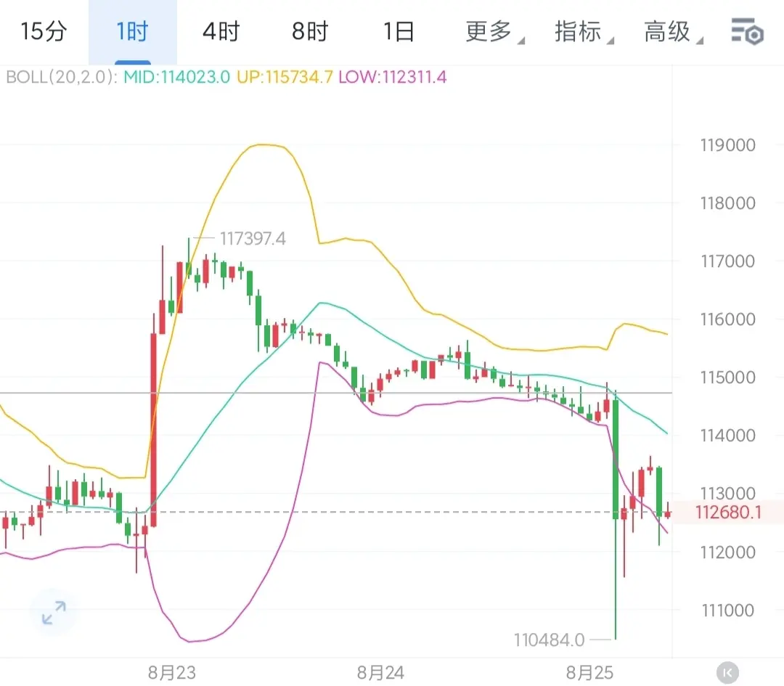This screenshot has height=686, width=784.
Task: Click the UP:115734.7 value
Action: (x=285, y=77)
